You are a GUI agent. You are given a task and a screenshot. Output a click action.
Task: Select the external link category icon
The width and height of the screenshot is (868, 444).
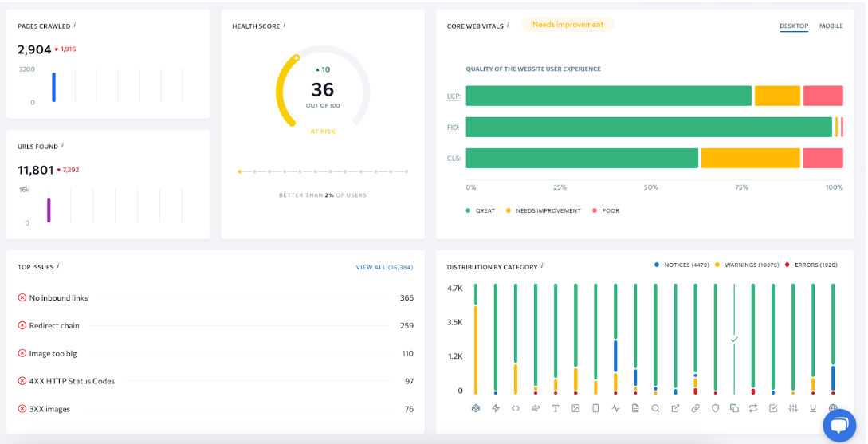675,408
